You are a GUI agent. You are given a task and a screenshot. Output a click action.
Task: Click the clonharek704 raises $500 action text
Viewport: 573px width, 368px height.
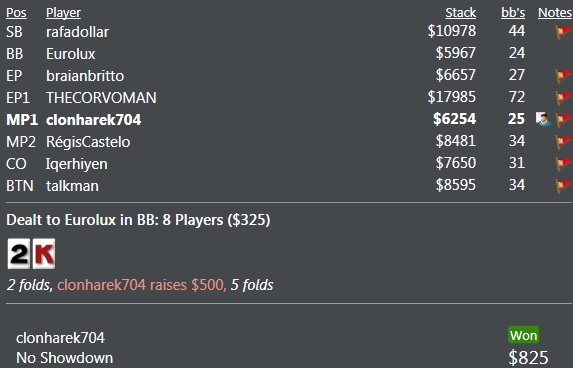point(141,285)
